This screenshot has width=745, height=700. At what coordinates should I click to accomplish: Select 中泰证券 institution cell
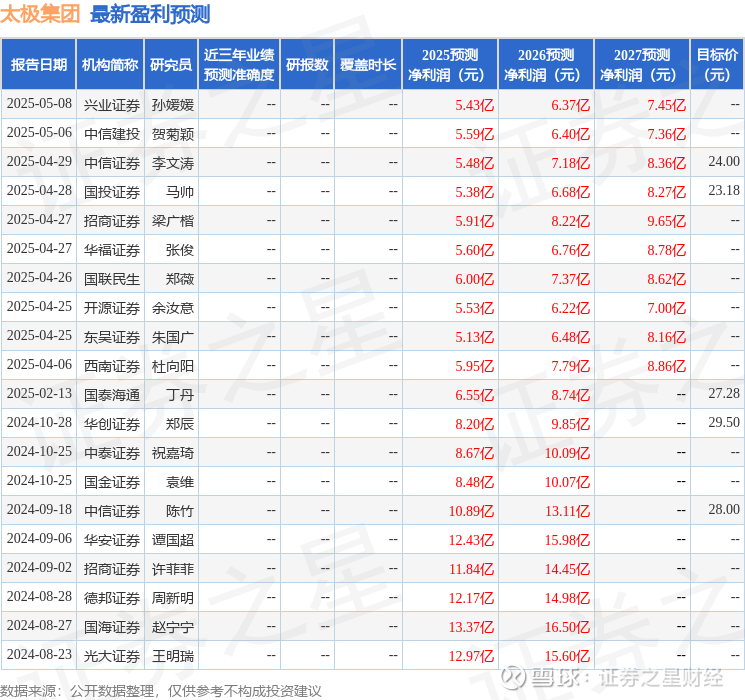pos(112,453)
